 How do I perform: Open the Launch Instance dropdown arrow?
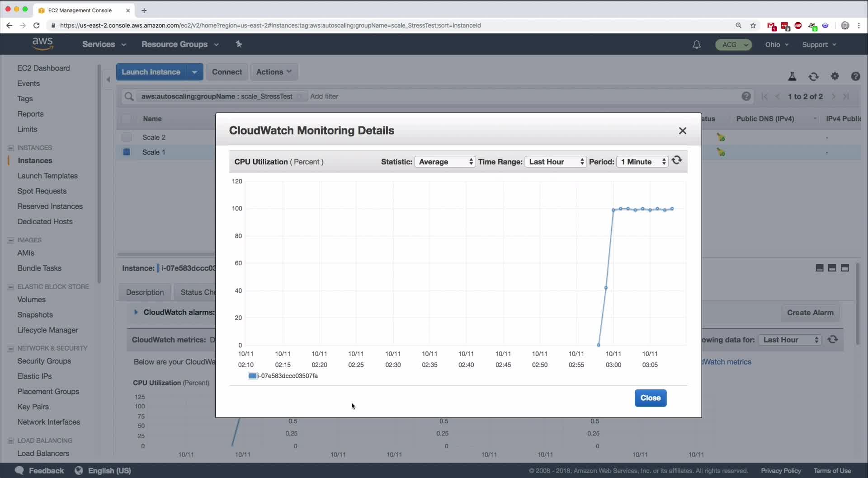[x=194, y=72]
